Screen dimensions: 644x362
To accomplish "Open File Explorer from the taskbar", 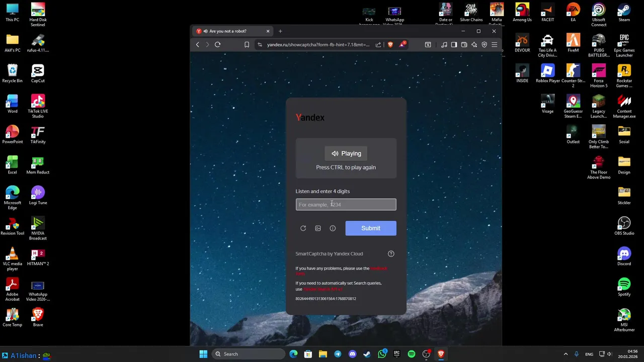I will (323, 354).
